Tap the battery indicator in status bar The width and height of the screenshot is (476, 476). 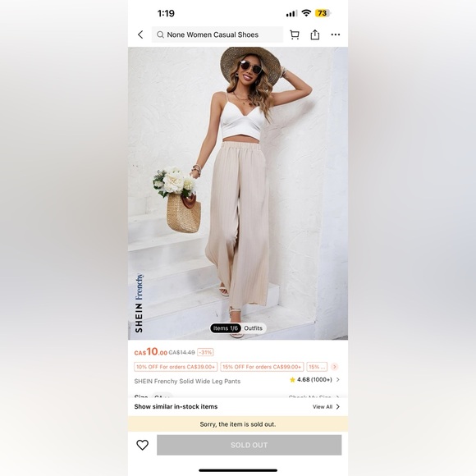(x=323, y=13)
